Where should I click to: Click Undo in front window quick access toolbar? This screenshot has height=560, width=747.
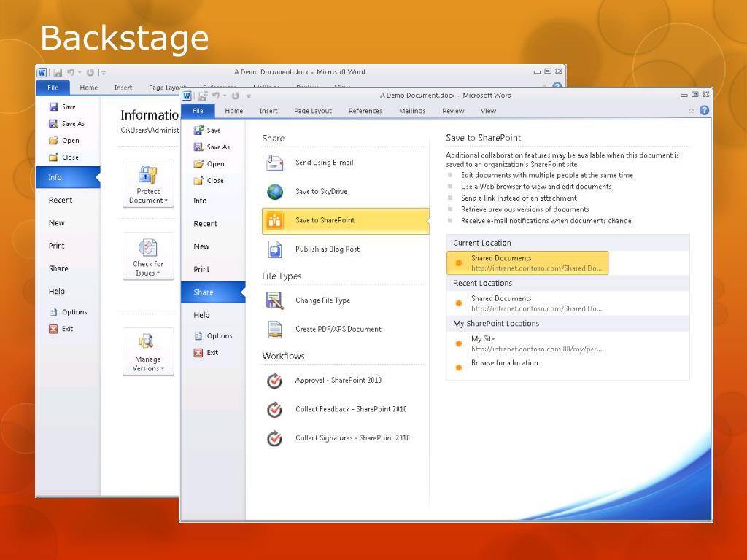pyautogui.click(x=216, y=96)
